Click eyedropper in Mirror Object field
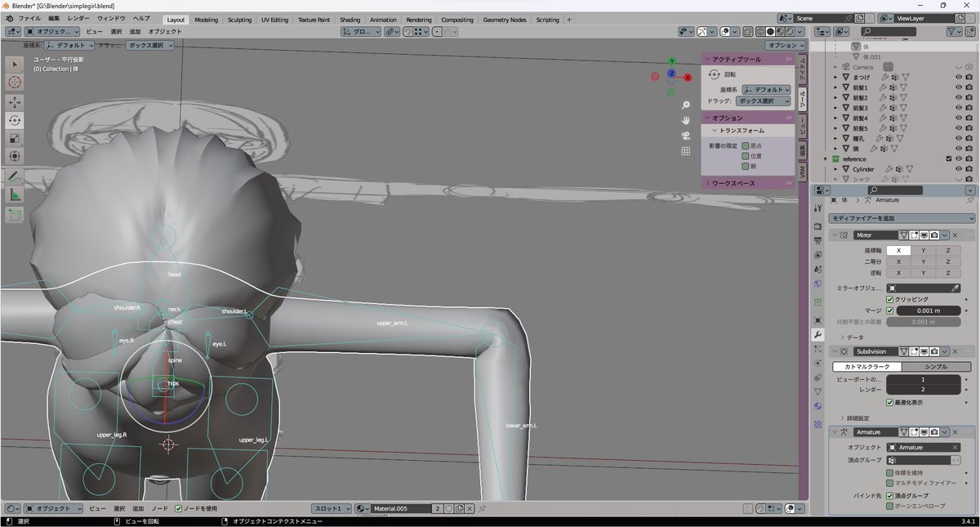 pyautogui.click(x=955, y=288)
